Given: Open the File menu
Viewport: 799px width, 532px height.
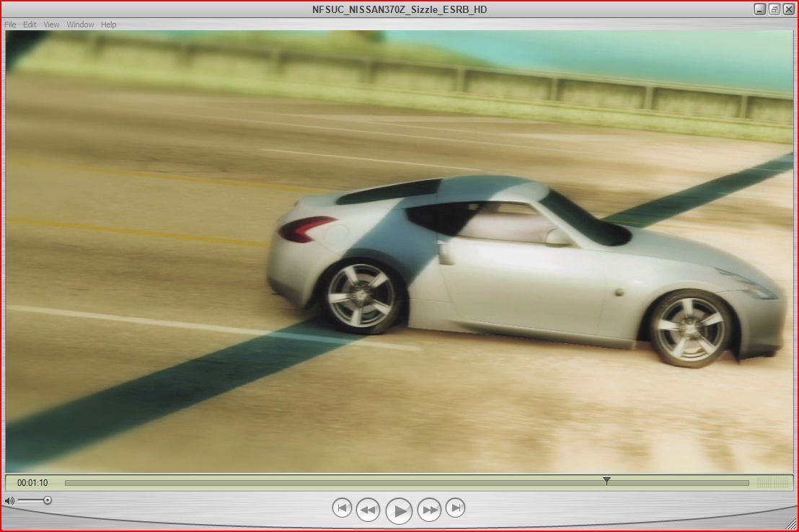Looking at the screenshot, I should click(x=10, y=25).
